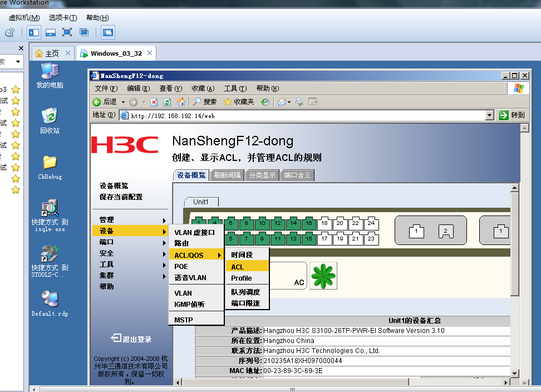Click 帮助 in the left navigation
The height and width of the screenshot is (392, 541).
coord(107,286)
